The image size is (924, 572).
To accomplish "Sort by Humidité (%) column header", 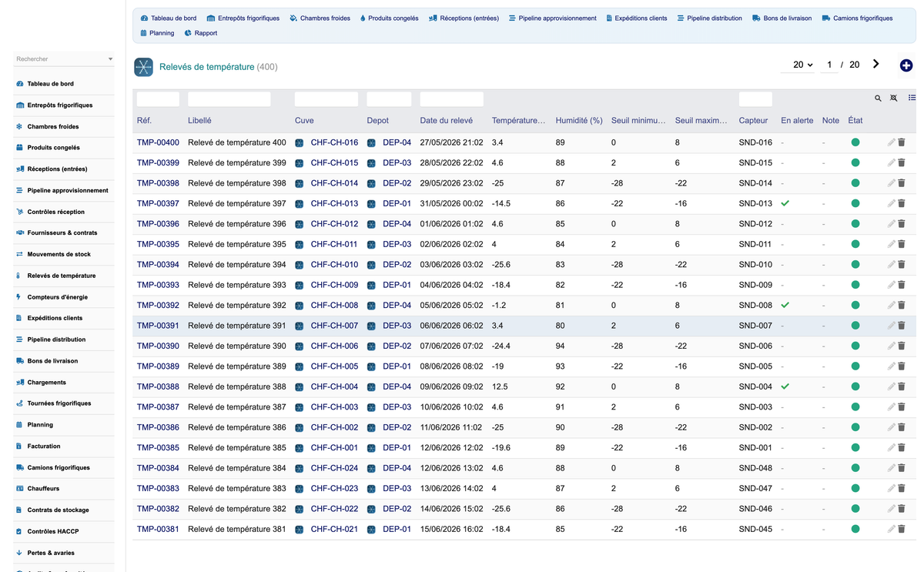I will click(x=579, y=120).
